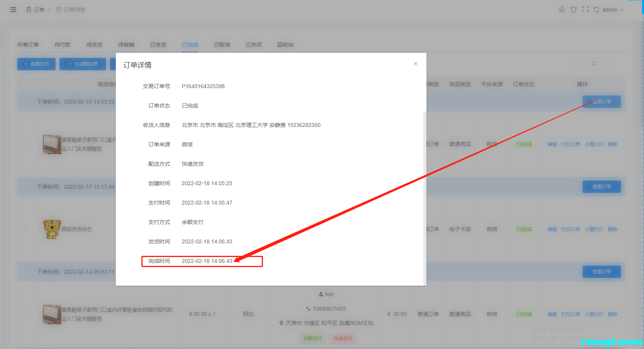Screen dimensions: 644x349
Task: Click the 余额支付 green tag
Action: (312, 339)
